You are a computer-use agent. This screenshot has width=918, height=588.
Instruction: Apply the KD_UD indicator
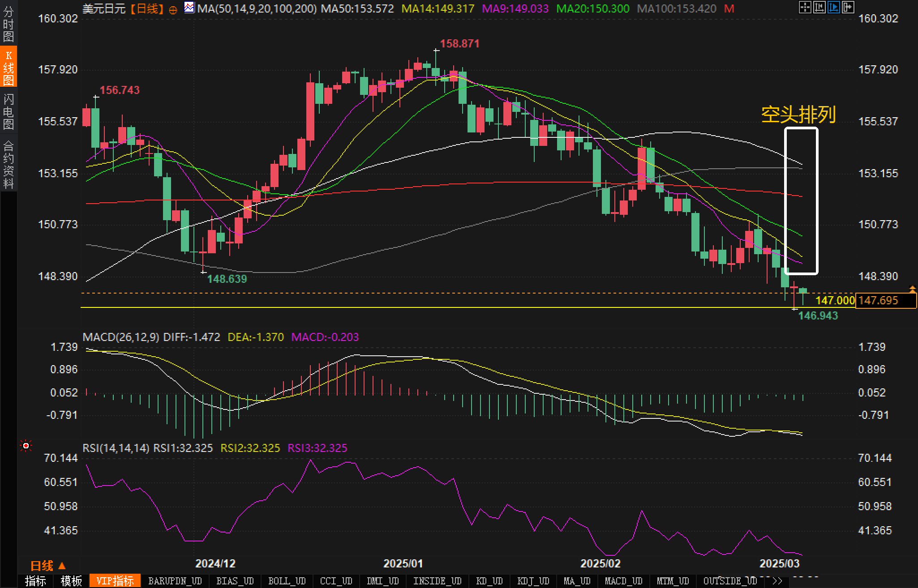click(489, 581)
